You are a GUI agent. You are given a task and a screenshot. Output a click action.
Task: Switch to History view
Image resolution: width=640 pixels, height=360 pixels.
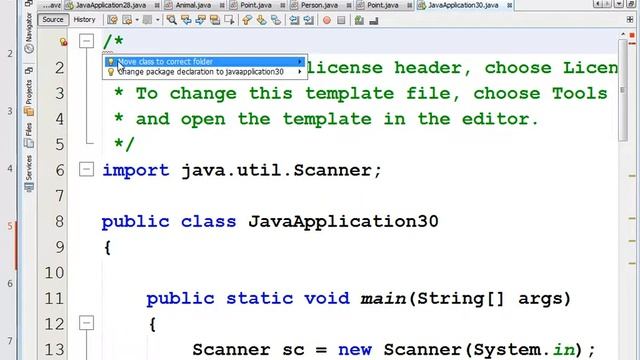tap(84, 20)
